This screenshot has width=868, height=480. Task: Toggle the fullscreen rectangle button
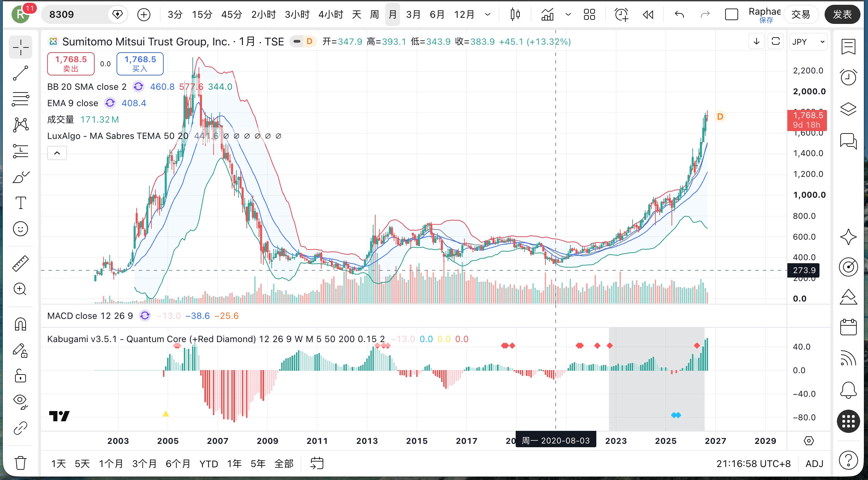pos(732,15)
